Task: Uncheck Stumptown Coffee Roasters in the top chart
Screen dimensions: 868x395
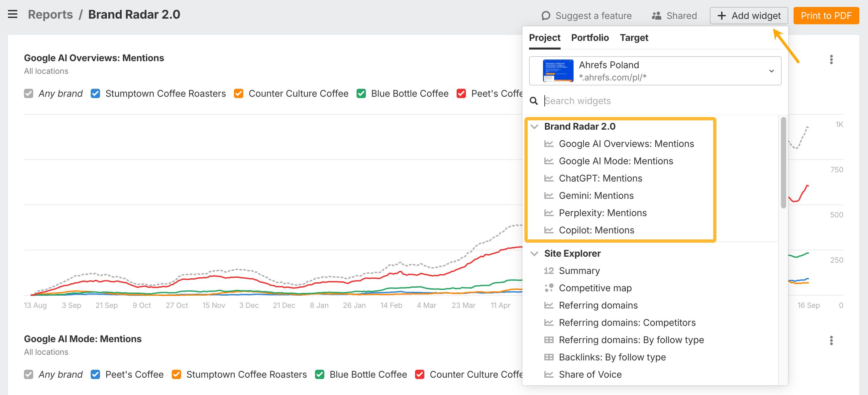Action: [x=95, y=93]
